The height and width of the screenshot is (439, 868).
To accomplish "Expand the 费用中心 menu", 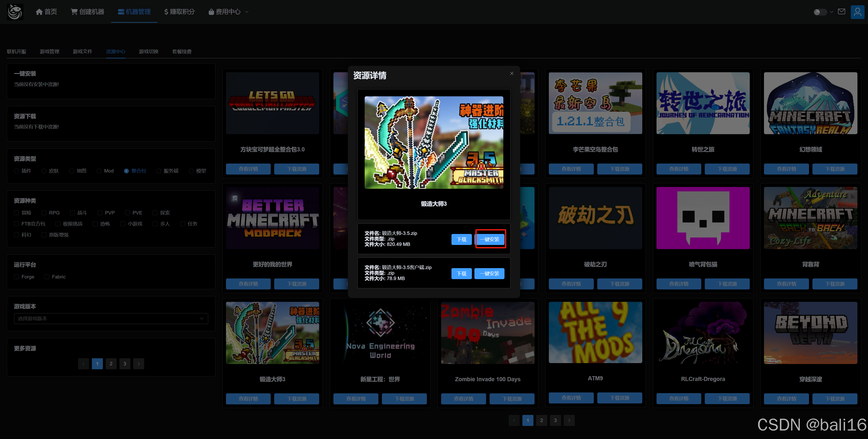I will coord(228,12).
